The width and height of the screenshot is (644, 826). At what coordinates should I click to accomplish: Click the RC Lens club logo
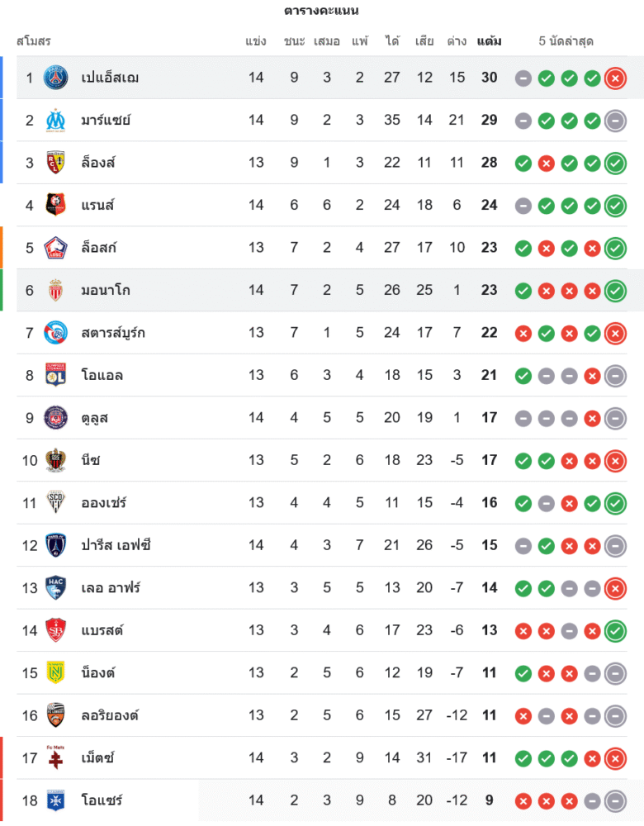56,163
